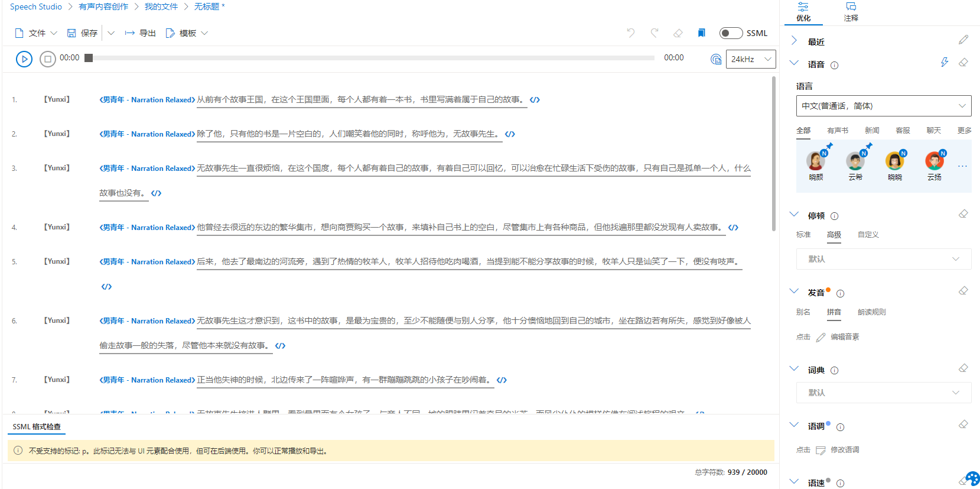Open the 停顿 默认 dropdown

tap(884, 259)
